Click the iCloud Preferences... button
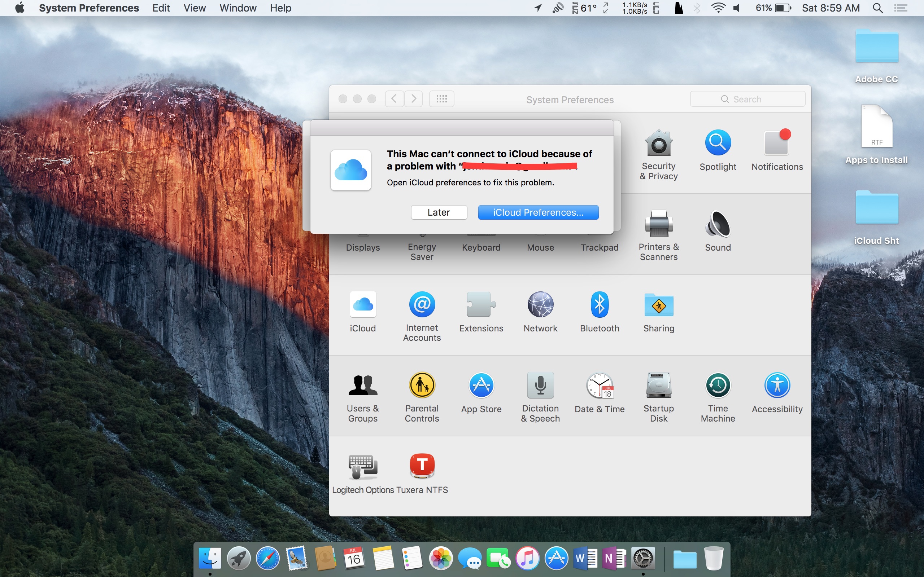Screen dimensions: 924x577 click(x=538, y=212)
